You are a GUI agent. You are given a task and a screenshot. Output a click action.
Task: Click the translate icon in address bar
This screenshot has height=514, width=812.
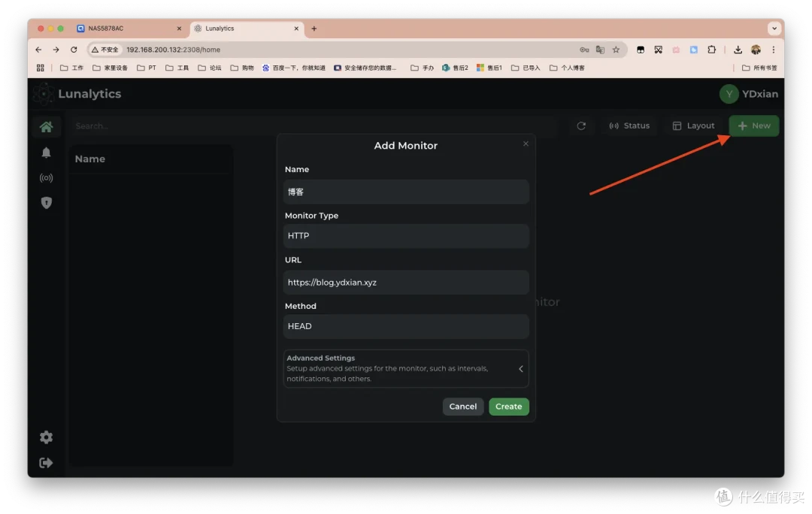pyautogui.click(x=600, y=50)
